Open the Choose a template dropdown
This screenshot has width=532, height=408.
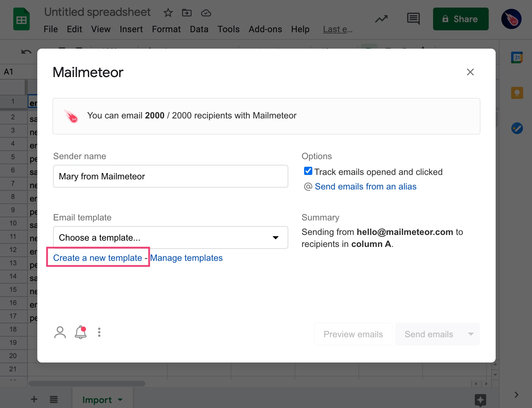click(170, 237)
